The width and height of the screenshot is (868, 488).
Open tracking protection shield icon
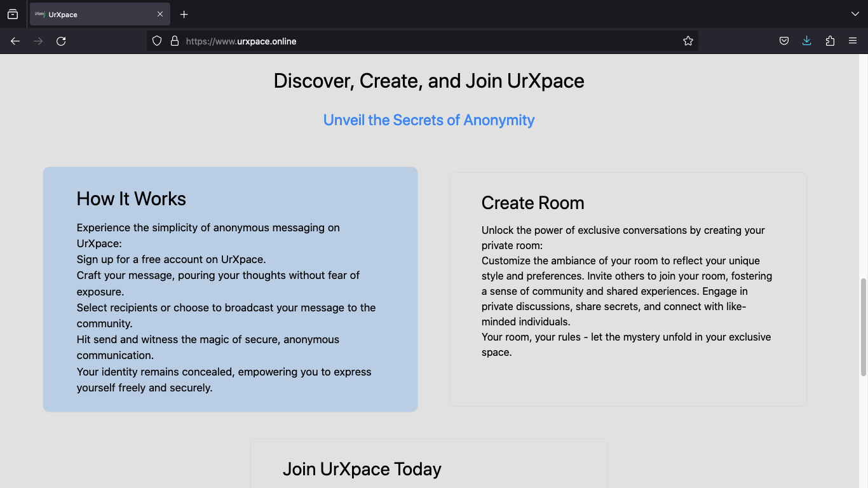coord(157,41)
